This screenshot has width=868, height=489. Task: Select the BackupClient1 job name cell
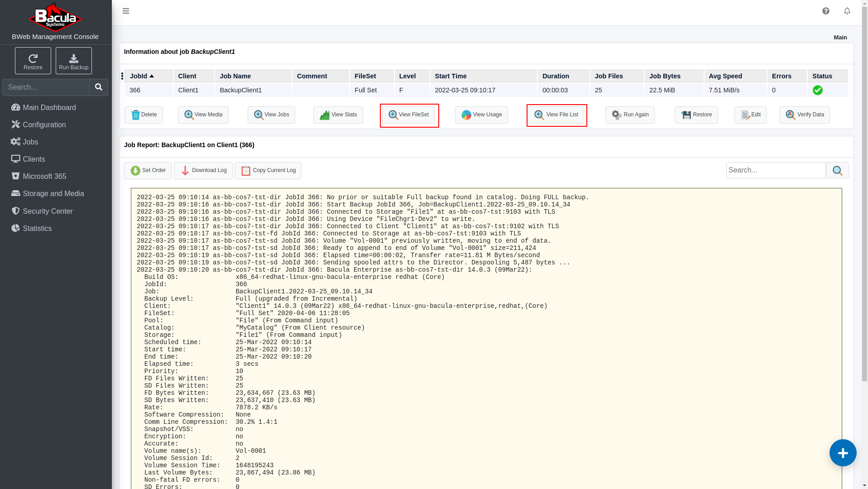[x=253, y=90]
